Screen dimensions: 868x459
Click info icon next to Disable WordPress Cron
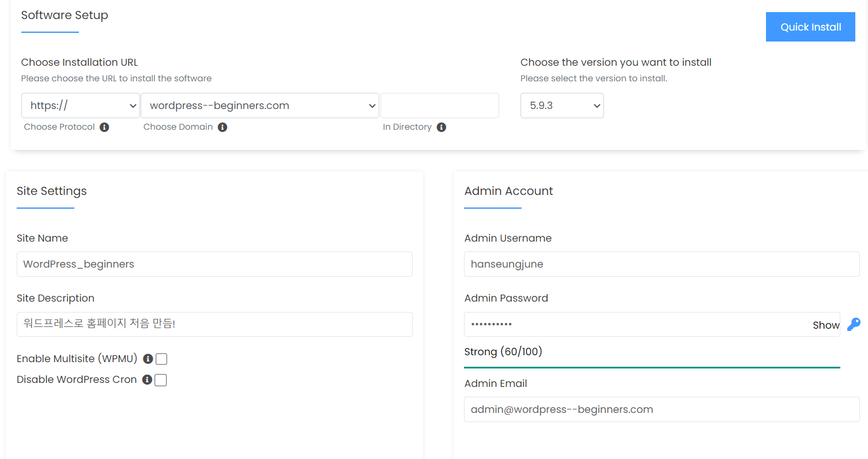147,379
